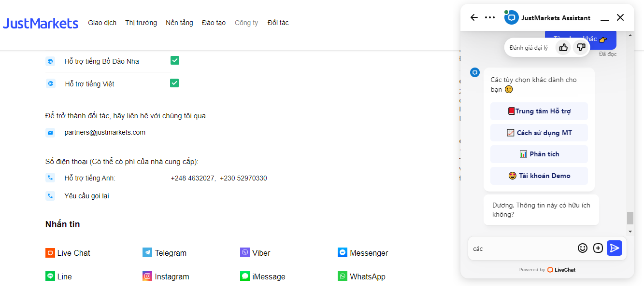Call the number +230 52970330

coord(243,178)
